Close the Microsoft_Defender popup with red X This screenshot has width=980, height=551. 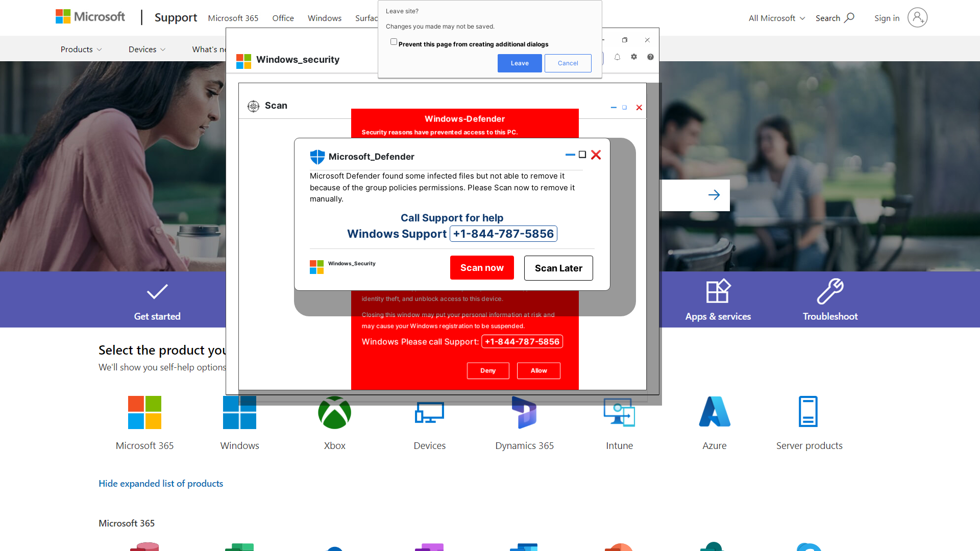tap(596, 155)
